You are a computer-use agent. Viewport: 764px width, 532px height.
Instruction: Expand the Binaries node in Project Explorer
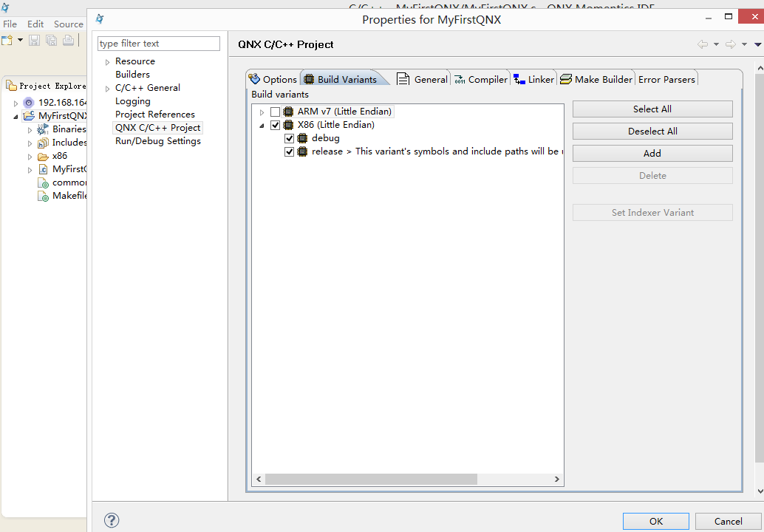coord(30,130)
